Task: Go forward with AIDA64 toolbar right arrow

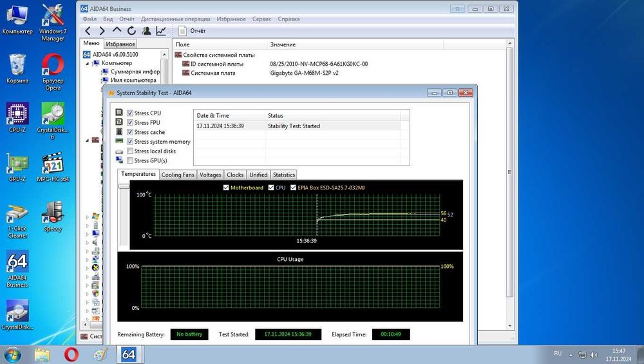Action: point(102,31)
